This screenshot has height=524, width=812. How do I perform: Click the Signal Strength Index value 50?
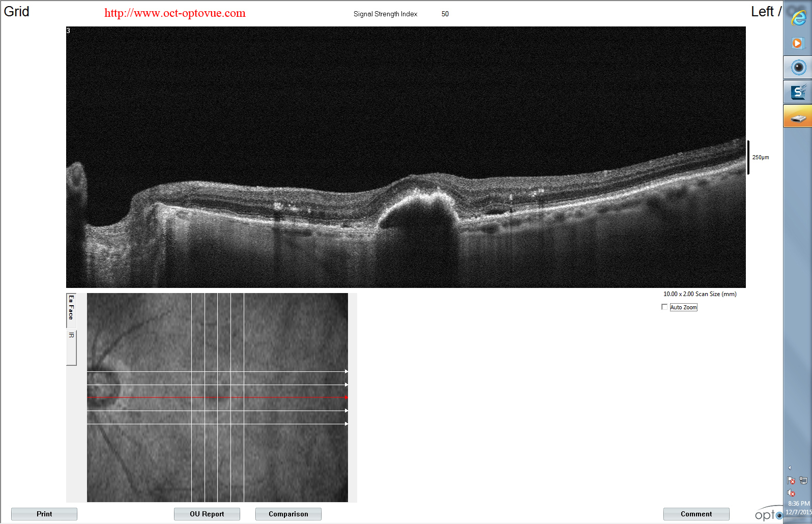[x=445, y=14]
